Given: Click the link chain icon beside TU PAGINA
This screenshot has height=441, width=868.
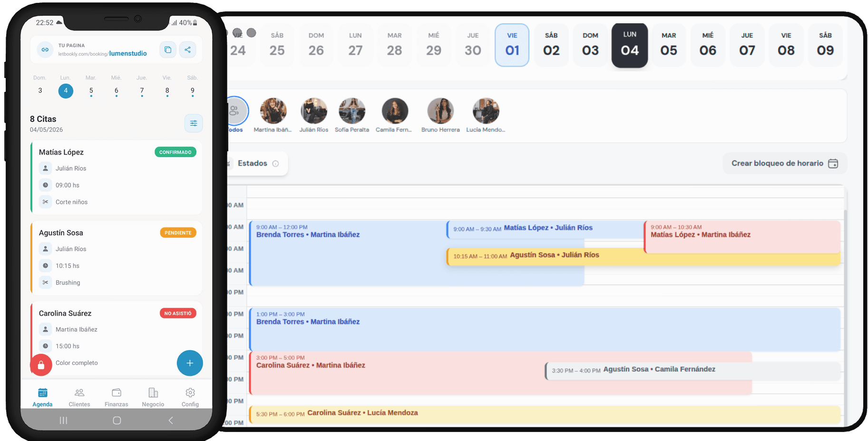Looking at the screenshot, I should (45, 49).
